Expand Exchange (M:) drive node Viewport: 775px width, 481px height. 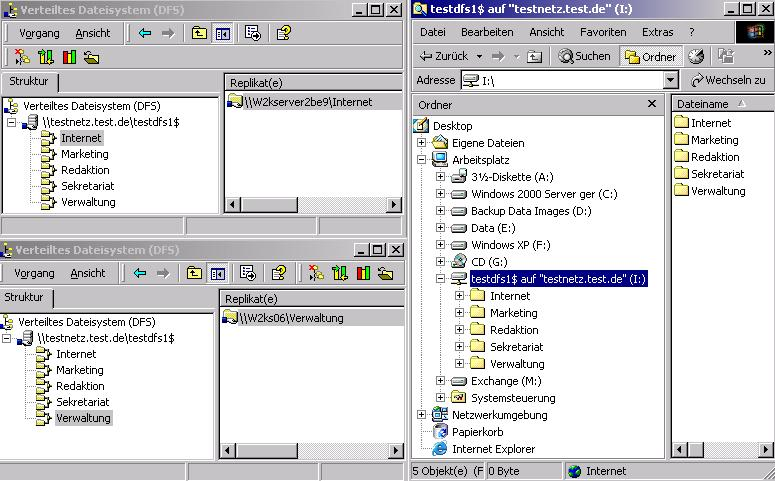[x=440, y=381]
